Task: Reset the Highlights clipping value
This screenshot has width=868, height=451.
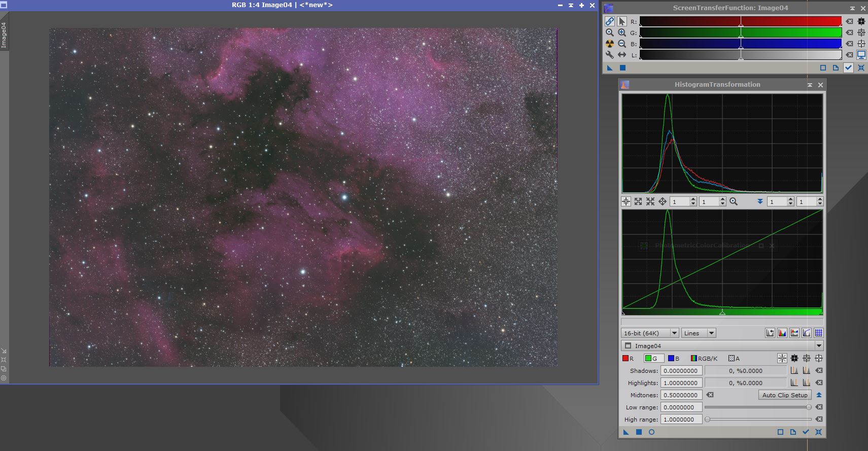Action: [x=819, y=383]
